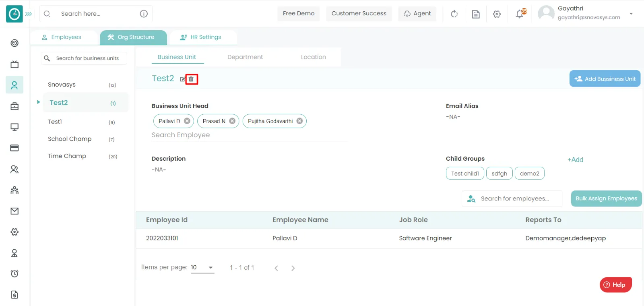This screenshot has width=644, height=306.
Task: Open the TV monitoring icon in sidebar
Action: coord(14,64)
